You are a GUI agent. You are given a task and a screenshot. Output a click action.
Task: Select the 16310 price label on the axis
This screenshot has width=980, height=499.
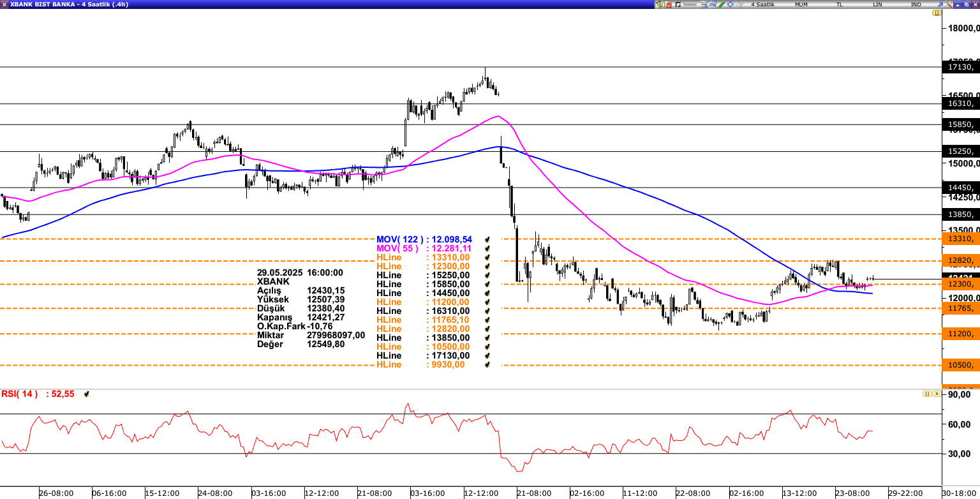coord(960,103)
